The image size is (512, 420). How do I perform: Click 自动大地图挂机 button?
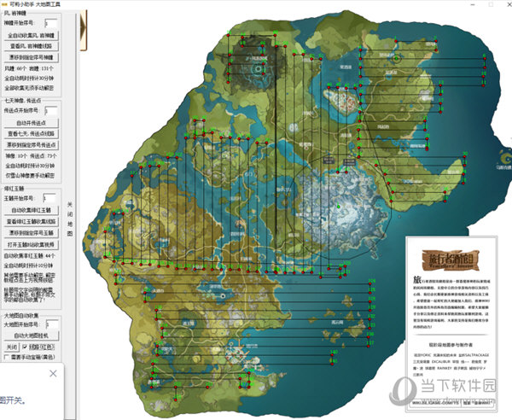pos(32,335)
